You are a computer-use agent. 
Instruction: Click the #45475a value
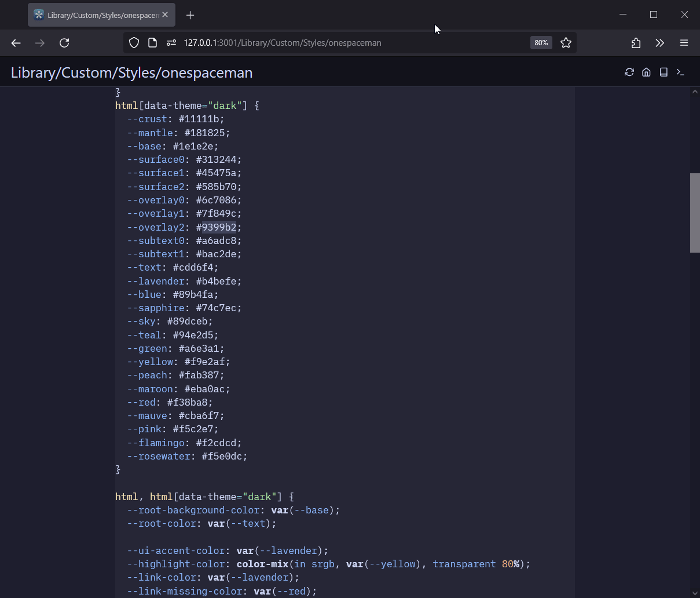[216, 173]
